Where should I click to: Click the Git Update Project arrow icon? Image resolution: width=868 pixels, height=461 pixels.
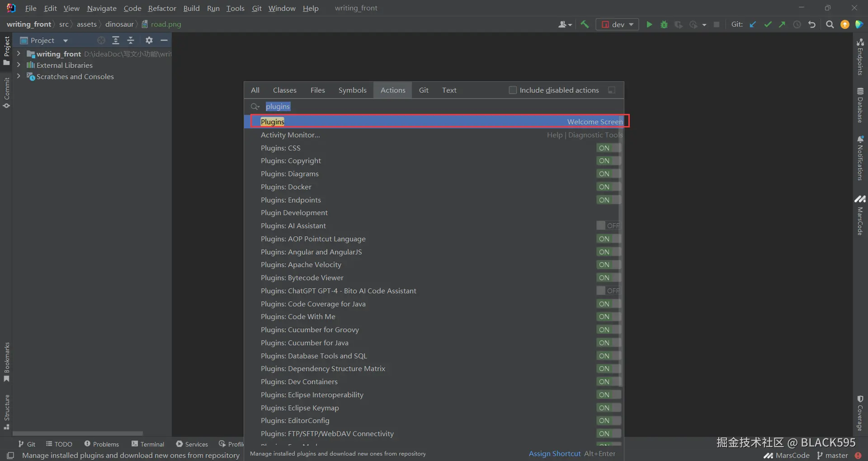[x=753, y=24]
